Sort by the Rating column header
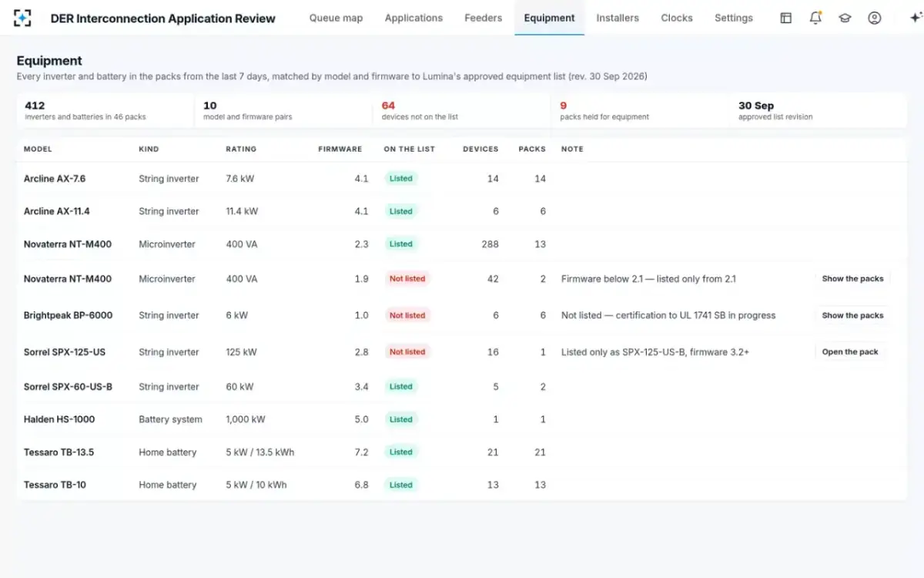 [241, 149]
